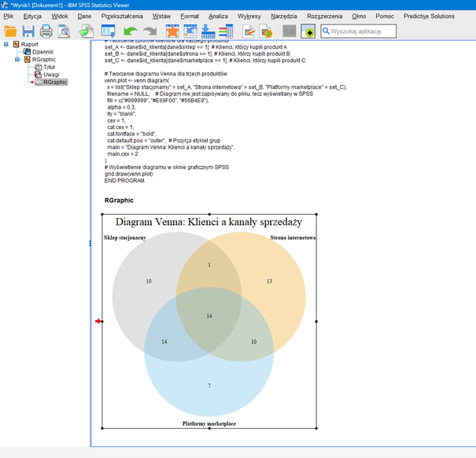Click the grid.draw(venn.plot) code line
476x458 pixels.
[x=129, y=174]
